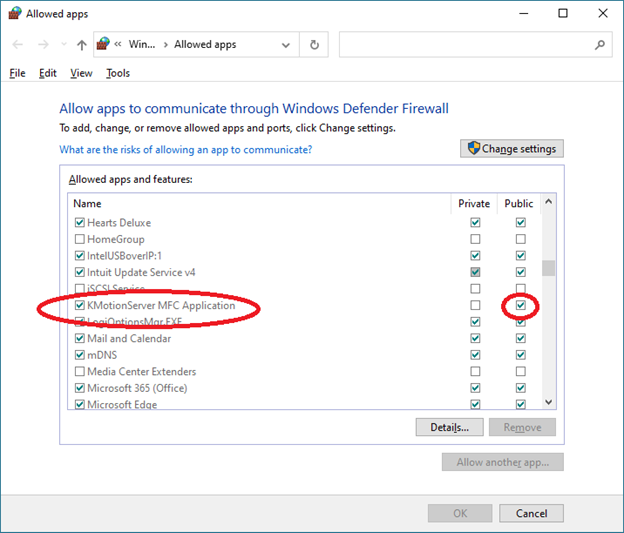Open the Tools menu
The image size is (624, 533).
(118, 73)
